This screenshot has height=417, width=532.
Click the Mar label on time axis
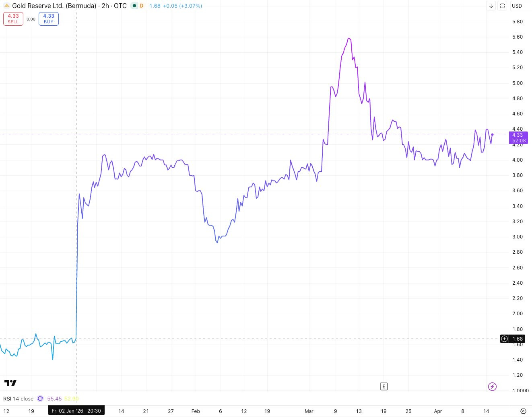point(309,411)
